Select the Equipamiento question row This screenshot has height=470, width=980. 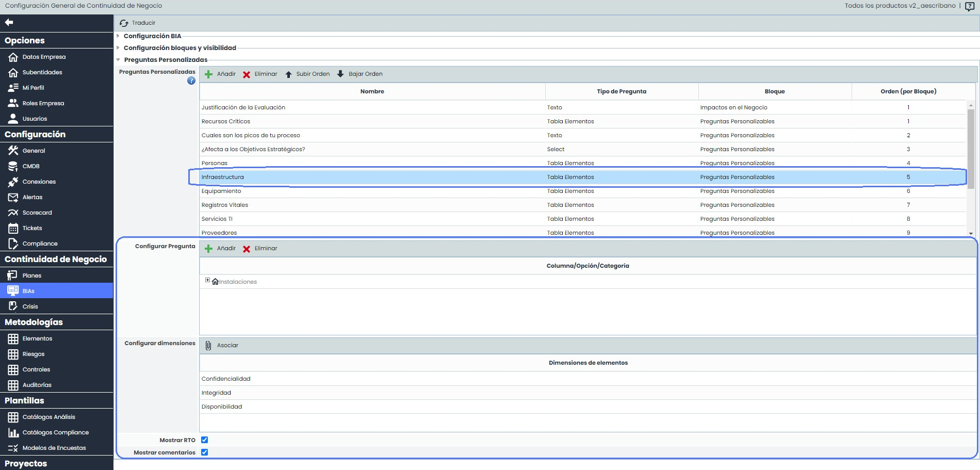[221, 191]
